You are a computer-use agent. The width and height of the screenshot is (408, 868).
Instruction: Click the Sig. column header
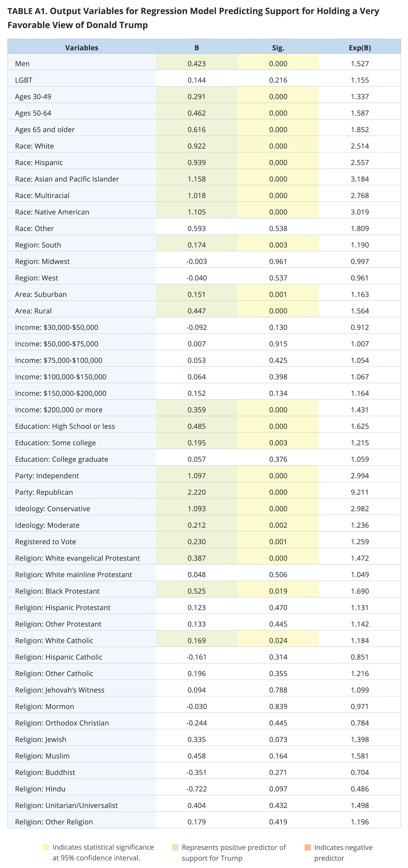(278, 47)
